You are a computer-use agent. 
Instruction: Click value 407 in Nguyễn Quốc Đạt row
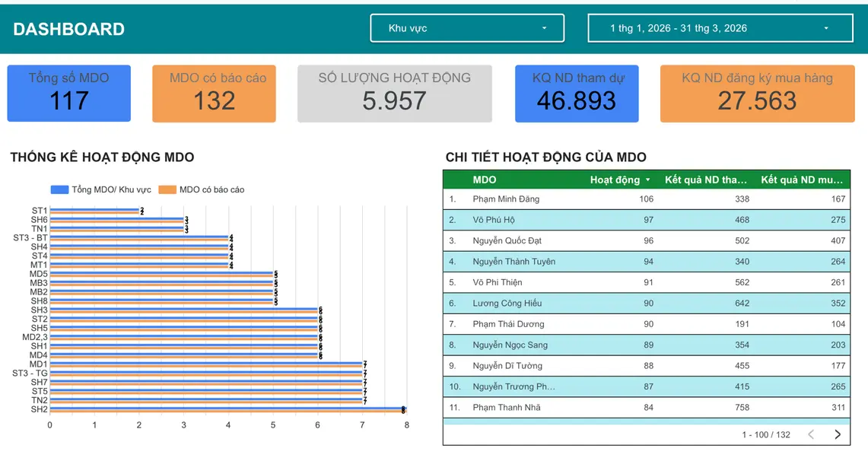pos(838,240)
